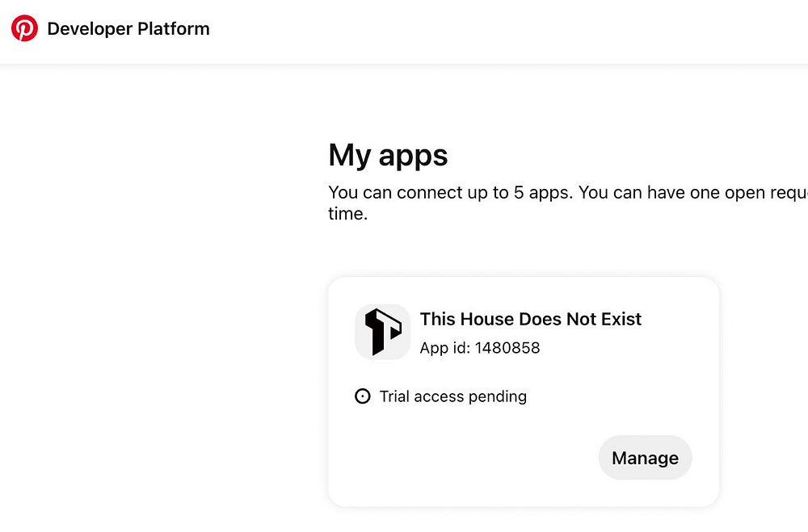Click the circular pending status icon
The height and width of the screenshot is (532, 808).
(363, 396)
